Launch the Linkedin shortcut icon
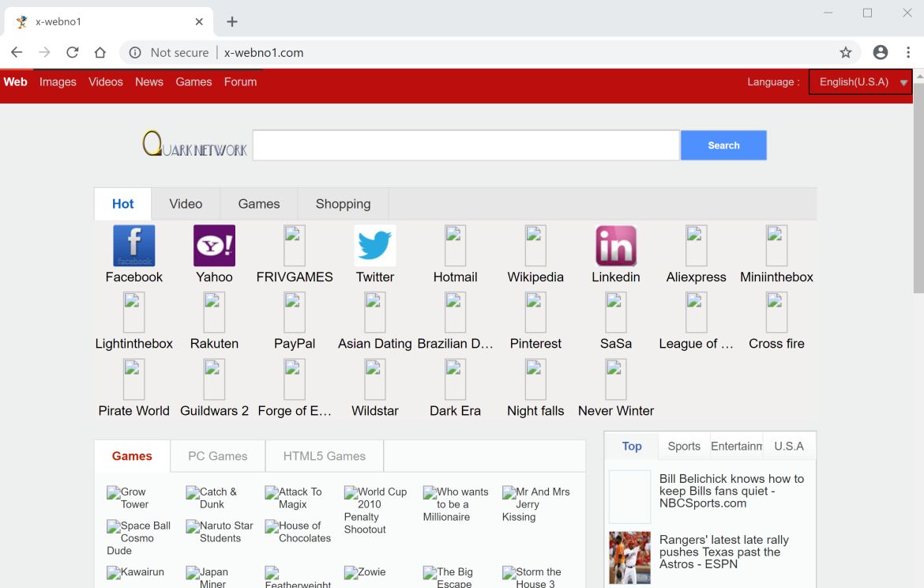Viewport: 924px width, 588px height. pos(616,246)
